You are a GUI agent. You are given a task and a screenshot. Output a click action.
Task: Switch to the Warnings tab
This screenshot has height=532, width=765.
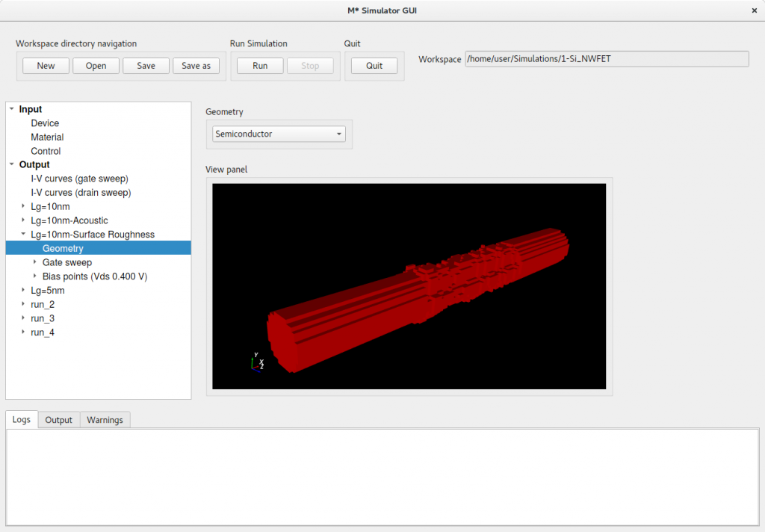[x=105, y=420]
